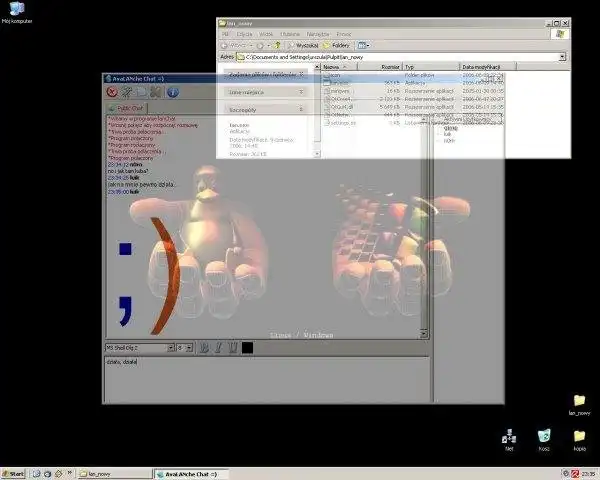The width and height of the screenshot is (600, 480).
Task: Click the chat log scrollbar down arrow
Action: pyautogui.click(x=424, y=334)
